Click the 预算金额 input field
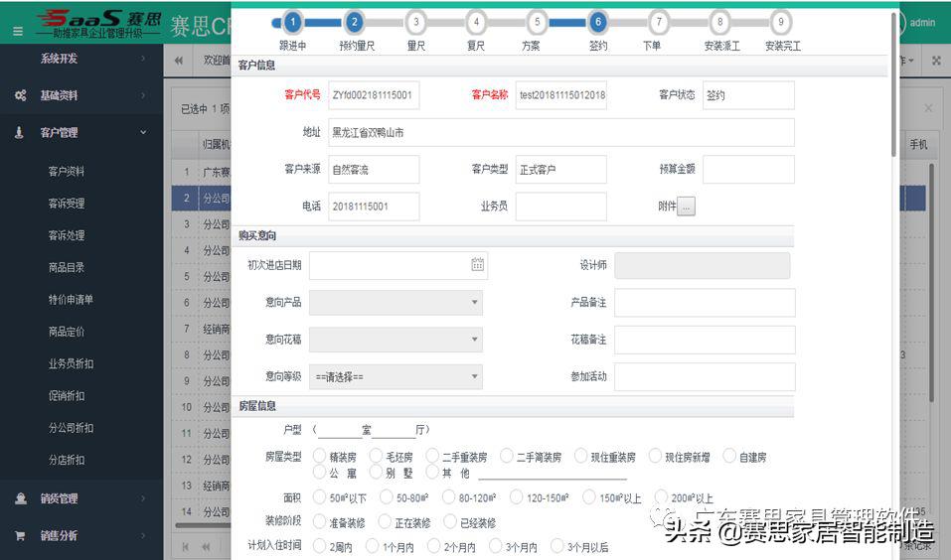This screenshot has height=560, width=951. click(748, 169)
